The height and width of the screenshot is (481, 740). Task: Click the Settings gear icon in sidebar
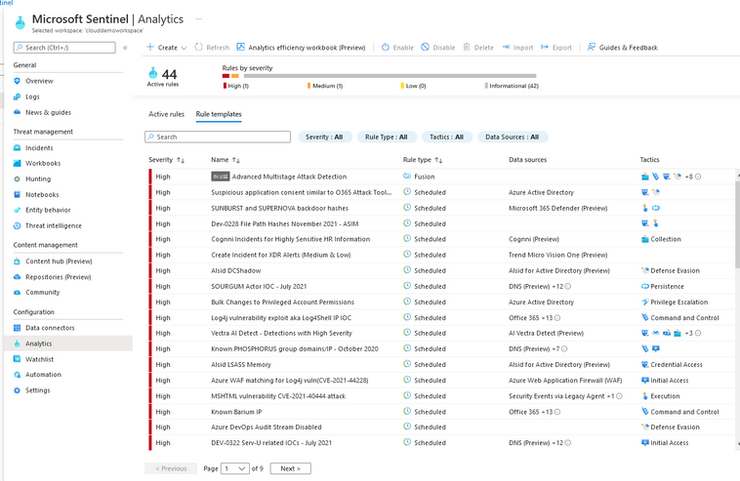tap(17, 390)
